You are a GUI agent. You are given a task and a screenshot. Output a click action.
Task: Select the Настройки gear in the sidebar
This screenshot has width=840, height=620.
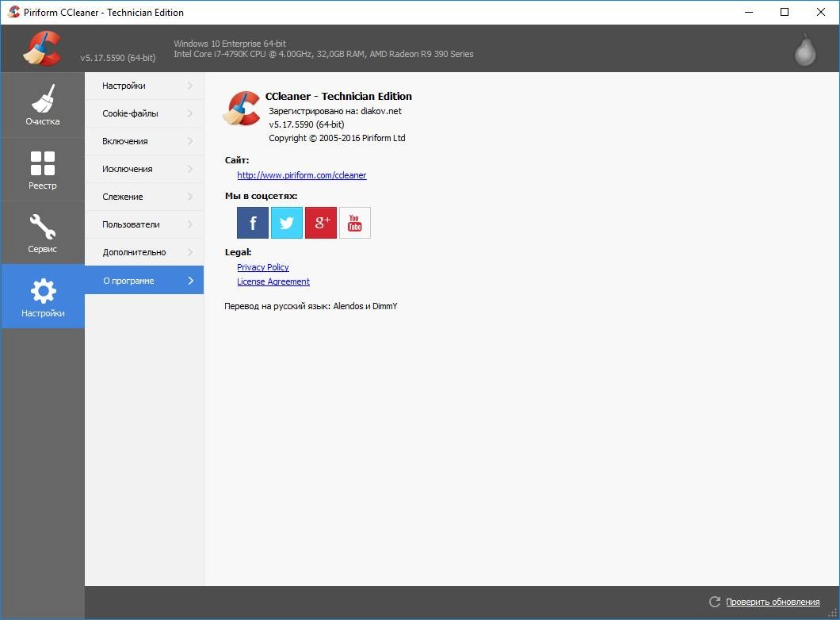click(42, 297)
